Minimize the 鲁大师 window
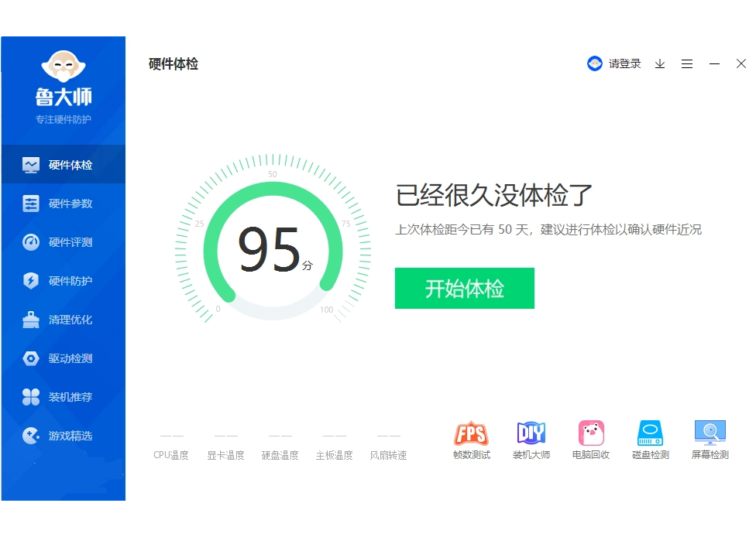The width and height of the screenshot is (756, 534). click(714, 63)
